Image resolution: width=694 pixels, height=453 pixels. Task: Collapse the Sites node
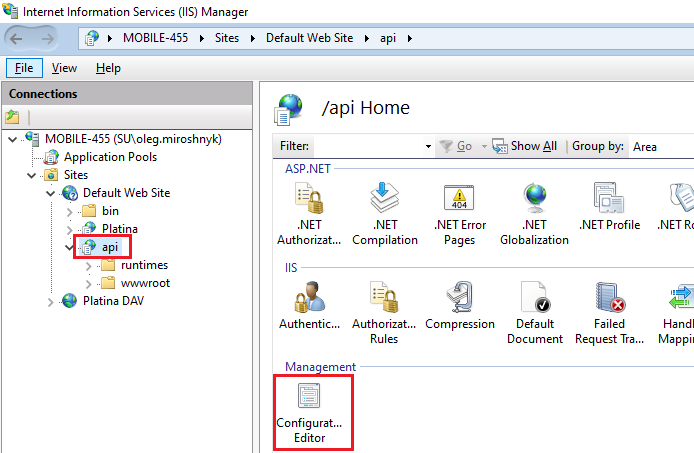(x=31, y=175)
